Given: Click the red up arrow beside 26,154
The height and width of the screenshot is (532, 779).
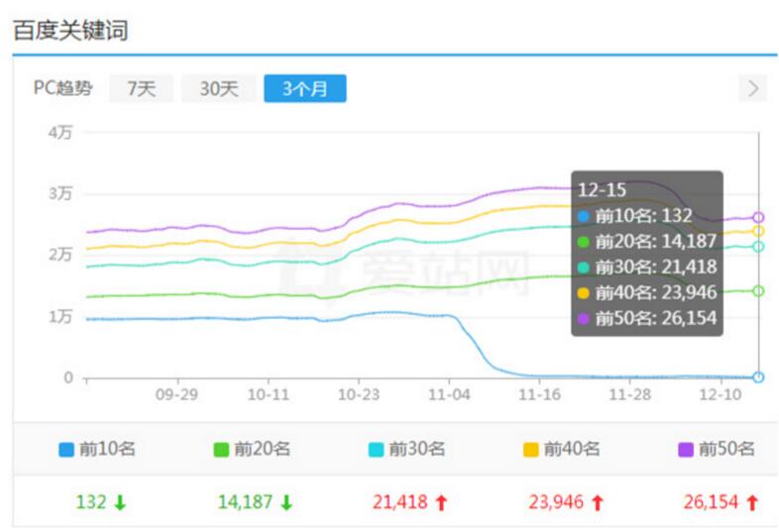Looking at the screenshot, I should click(x=752, y=502).
